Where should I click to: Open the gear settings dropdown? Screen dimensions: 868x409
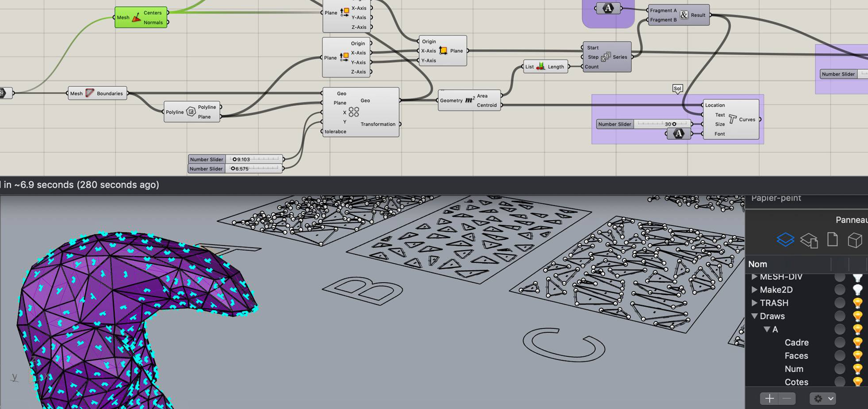[822, 399]
